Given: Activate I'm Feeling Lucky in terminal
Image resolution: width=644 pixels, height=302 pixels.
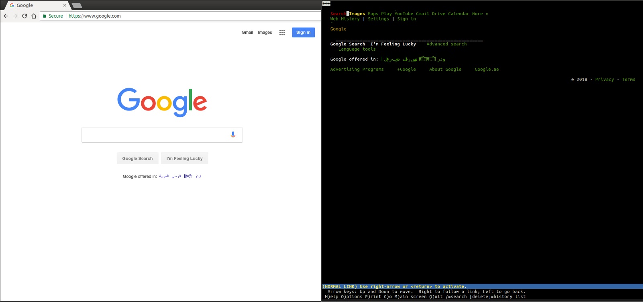Looking at the screenshot, I should click(x=393, y=44).
